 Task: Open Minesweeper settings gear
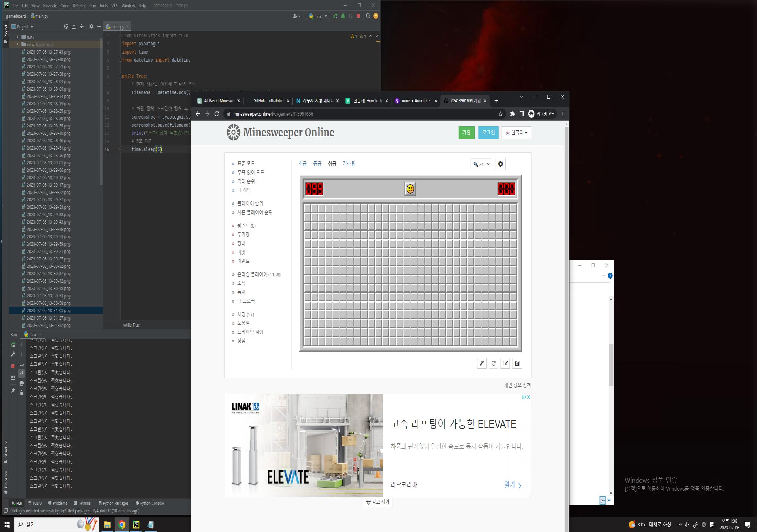(x=500, y=164)
